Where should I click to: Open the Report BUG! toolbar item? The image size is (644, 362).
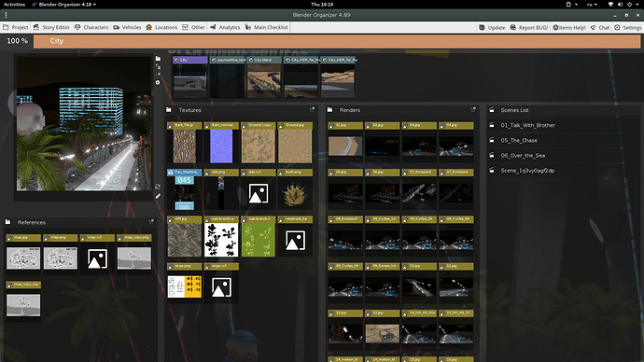[529, 27]
